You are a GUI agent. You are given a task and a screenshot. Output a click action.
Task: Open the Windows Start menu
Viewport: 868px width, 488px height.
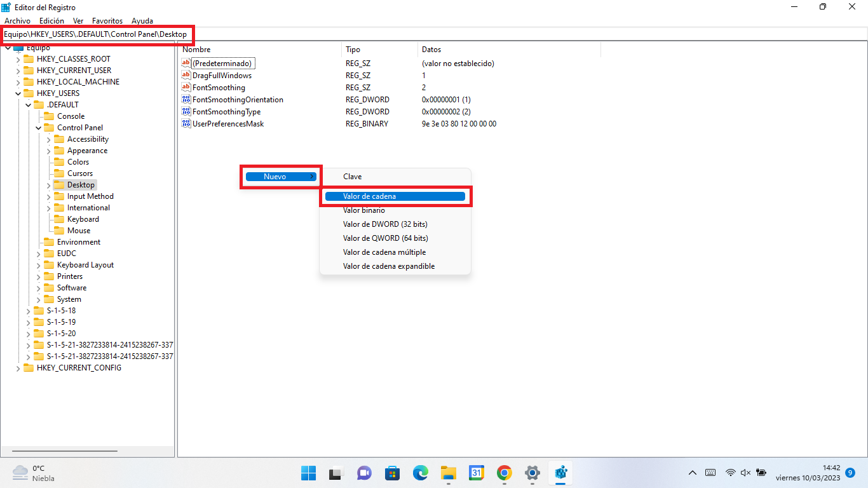pos(308,473)
